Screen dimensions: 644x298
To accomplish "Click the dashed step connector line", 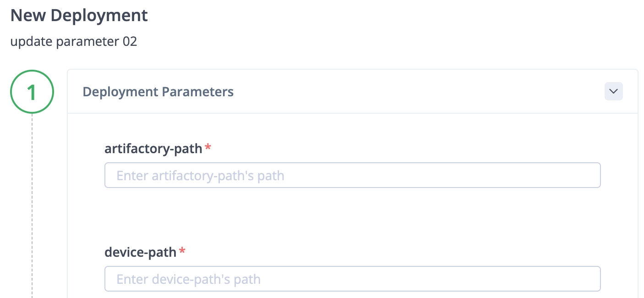I will point(32,206).
